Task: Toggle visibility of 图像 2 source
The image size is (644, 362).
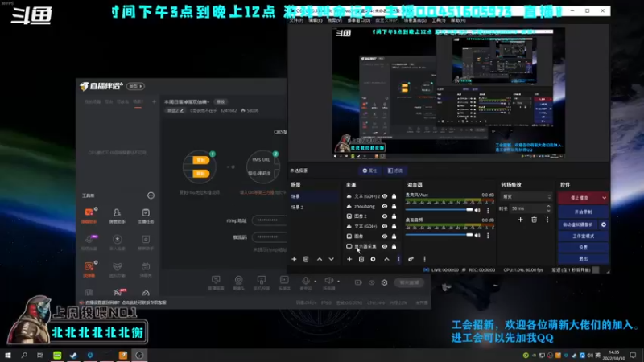Action: pos(385,216)
